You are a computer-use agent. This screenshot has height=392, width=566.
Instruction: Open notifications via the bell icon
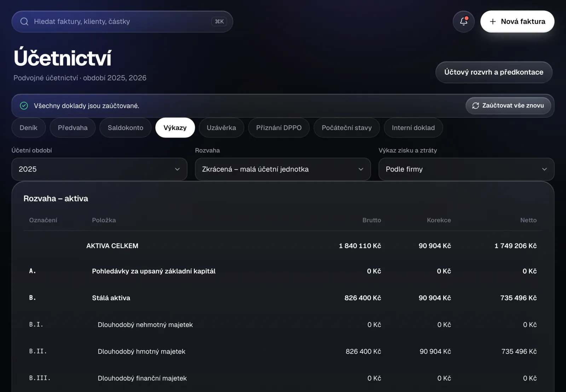(463, 22)
